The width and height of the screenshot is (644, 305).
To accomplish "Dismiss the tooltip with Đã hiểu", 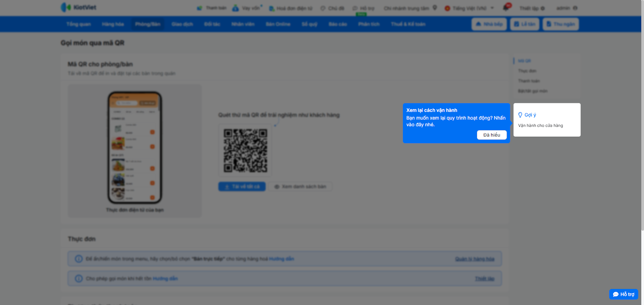I will coord(491,135).
